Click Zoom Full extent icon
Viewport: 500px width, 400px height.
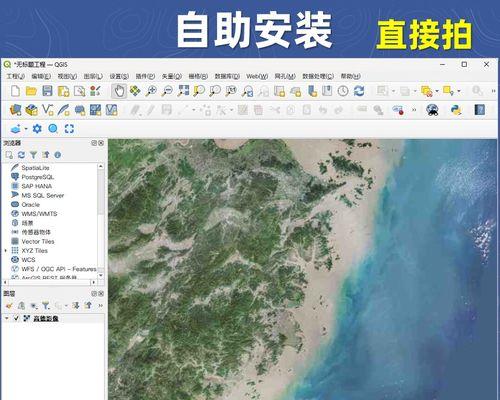click(183, 91)
